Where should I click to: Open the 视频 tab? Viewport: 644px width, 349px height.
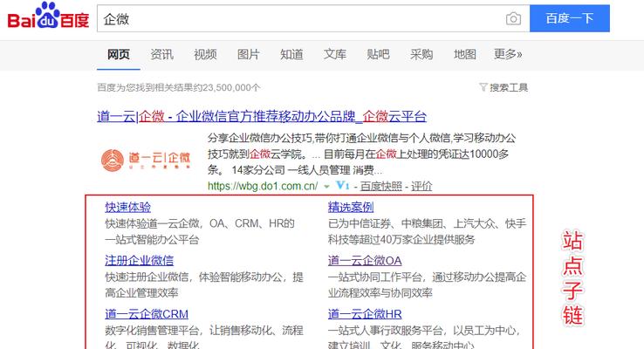point(205,54)
